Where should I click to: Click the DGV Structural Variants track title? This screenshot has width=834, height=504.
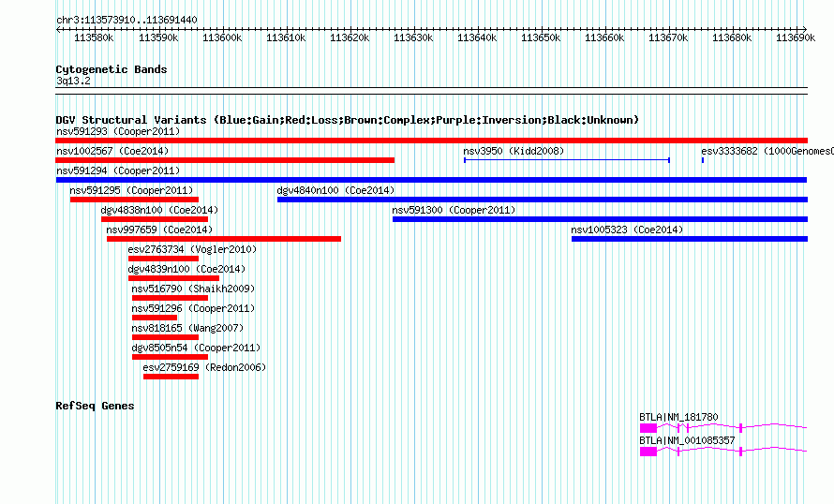348,120
